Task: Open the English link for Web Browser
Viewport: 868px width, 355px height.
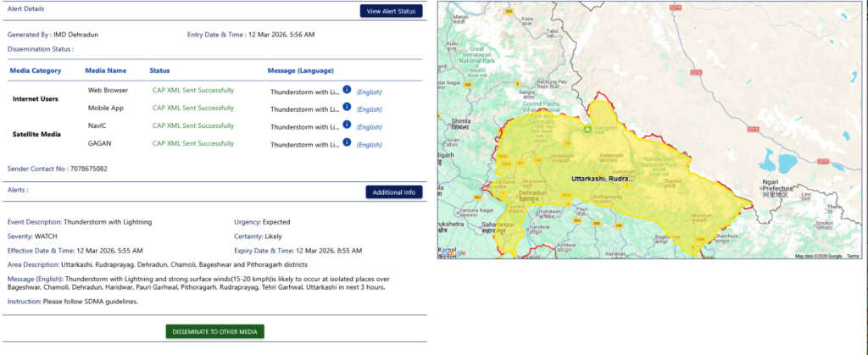Action: click(369, 92)
